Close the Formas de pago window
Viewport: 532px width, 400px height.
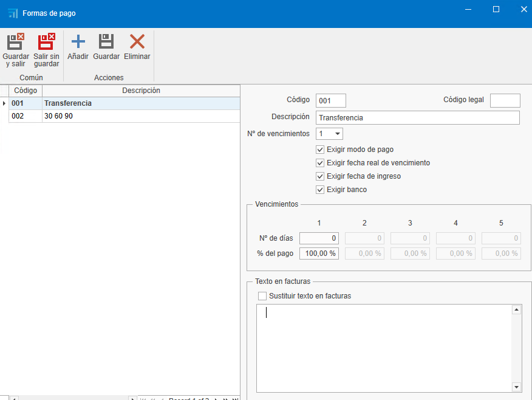[524, 10]
